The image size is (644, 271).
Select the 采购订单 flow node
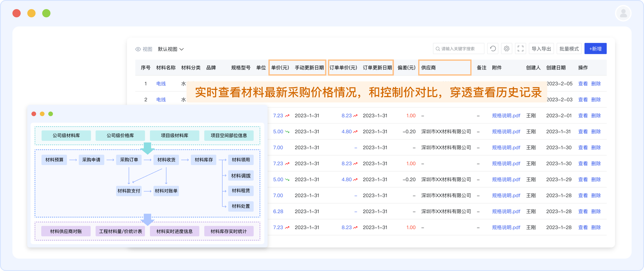click(129, 160)
